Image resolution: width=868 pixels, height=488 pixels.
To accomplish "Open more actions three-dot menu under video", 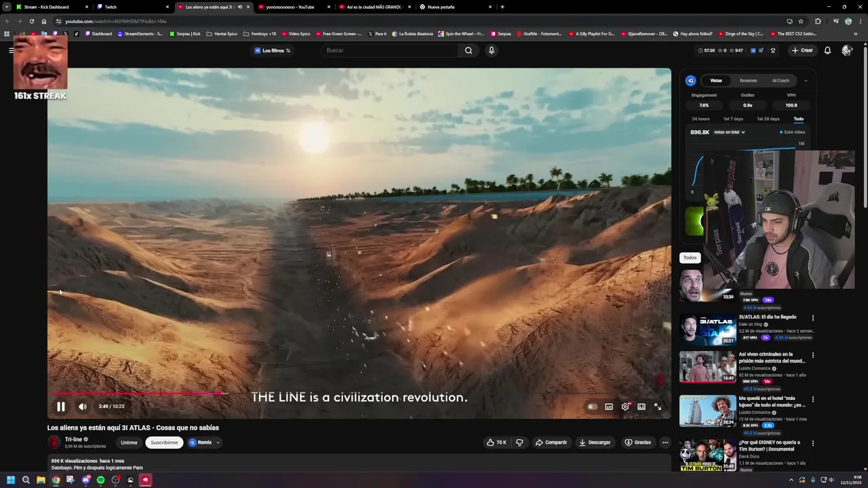I will tap(665, 443).
